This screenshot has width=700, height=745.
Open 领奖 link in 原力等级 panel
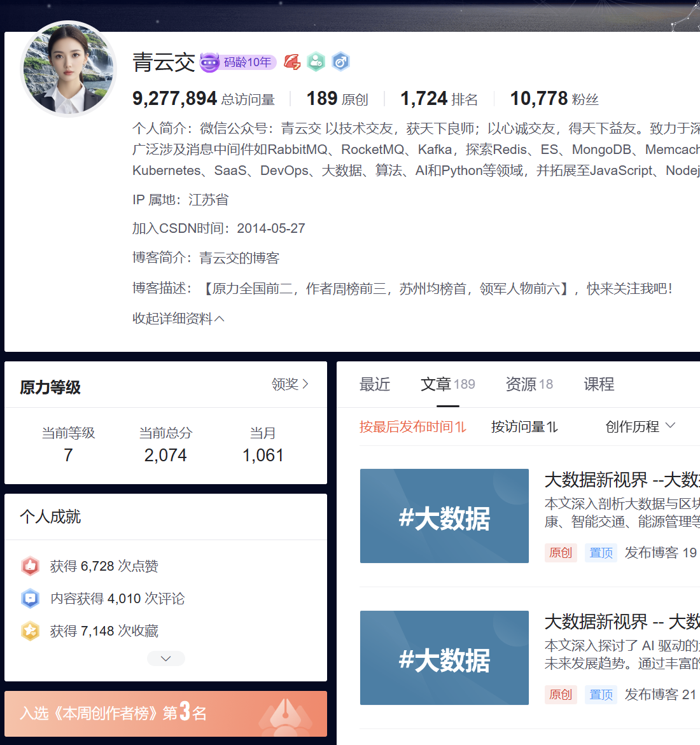290,384
